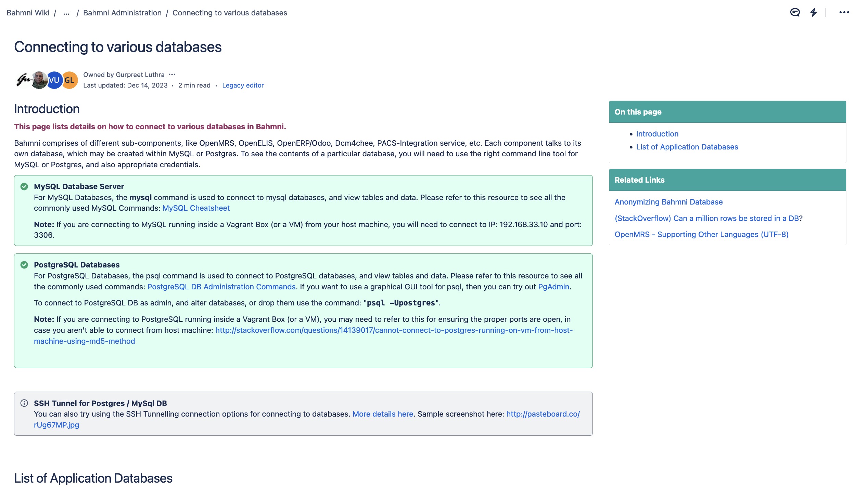Click List of Application Databases heading
This screenshot has width=868, height=498.
(x=93, y=478)
